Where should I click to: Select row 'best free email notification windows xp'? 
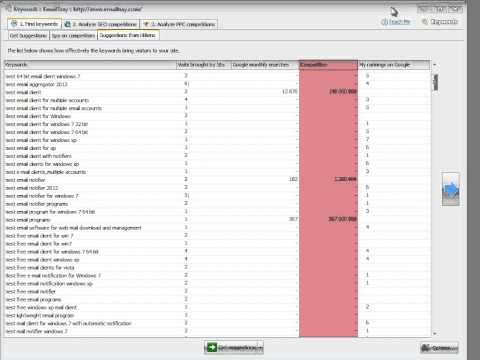click(x=217, y=284)
